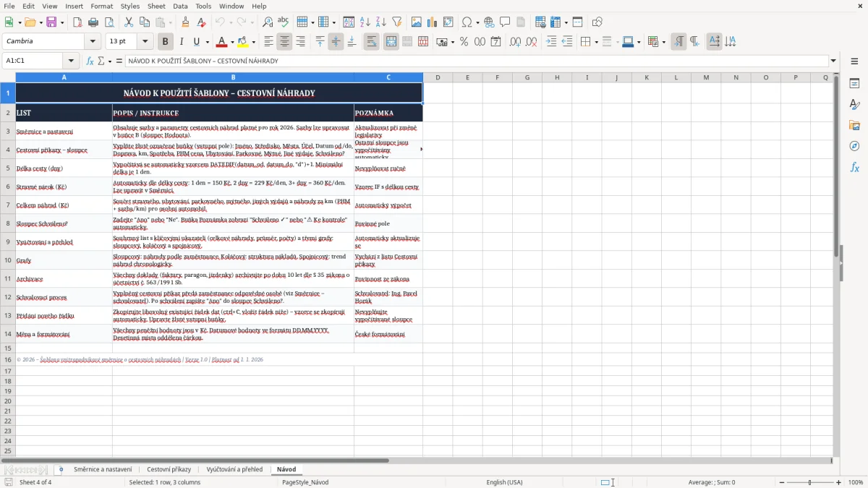Open the font size dropdown

coord(145,42)
